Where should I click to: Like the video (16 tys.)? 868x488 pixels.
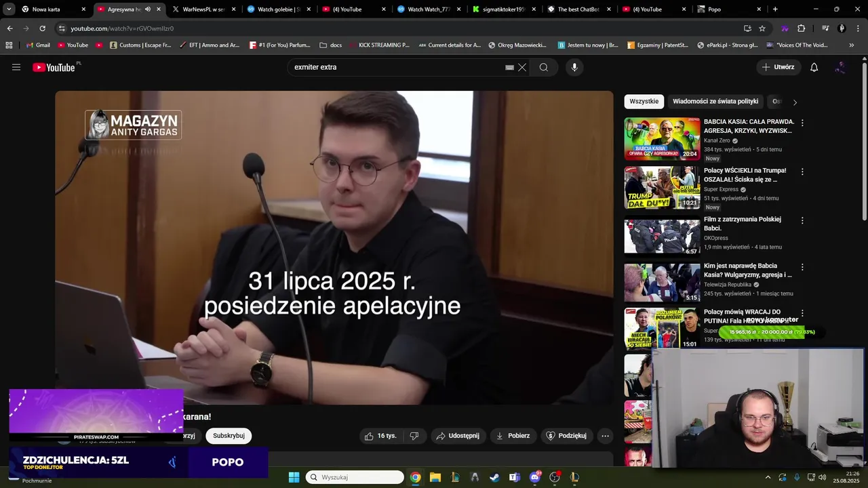tap(380, 436)
